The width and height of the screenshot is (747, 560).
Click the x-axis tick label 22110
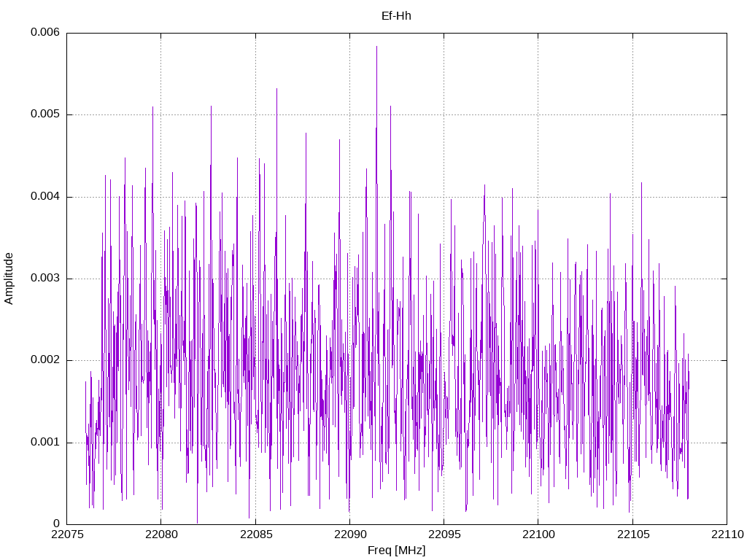pyautogui.click(x=727, y=534)
